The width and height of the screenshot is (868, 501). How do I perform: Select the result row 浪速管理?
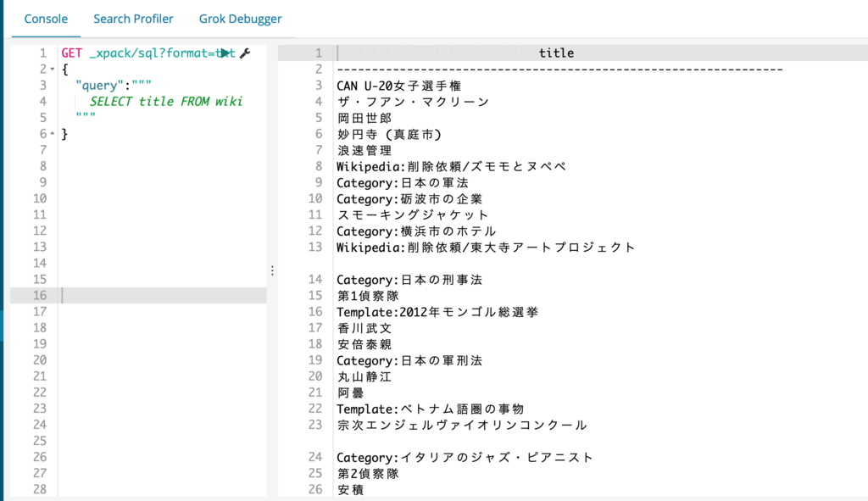(364, 150)
